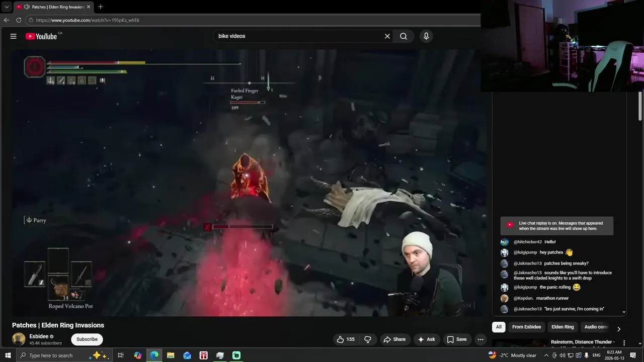Close the Patches Elden Ring tab
The image size is (644, 362).
pyautogui.click(x=89, y=7)
